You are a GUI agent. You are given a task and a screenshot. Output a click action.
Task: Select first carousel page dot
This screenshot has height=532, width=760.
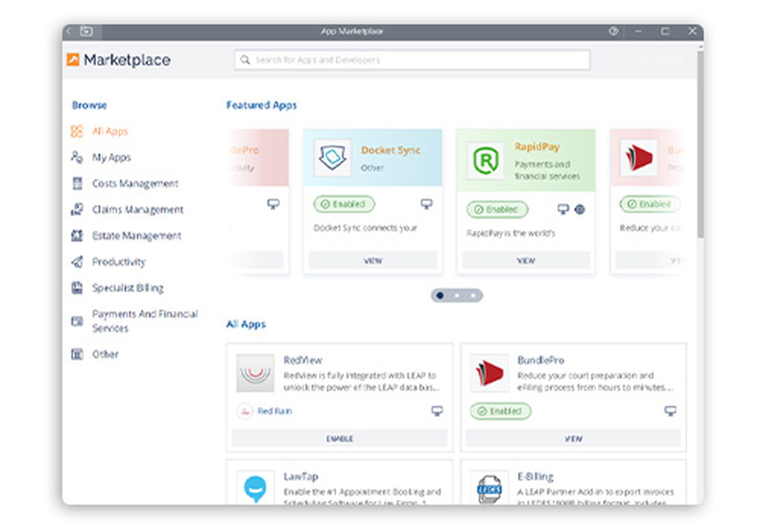click(x=440, y=295)
